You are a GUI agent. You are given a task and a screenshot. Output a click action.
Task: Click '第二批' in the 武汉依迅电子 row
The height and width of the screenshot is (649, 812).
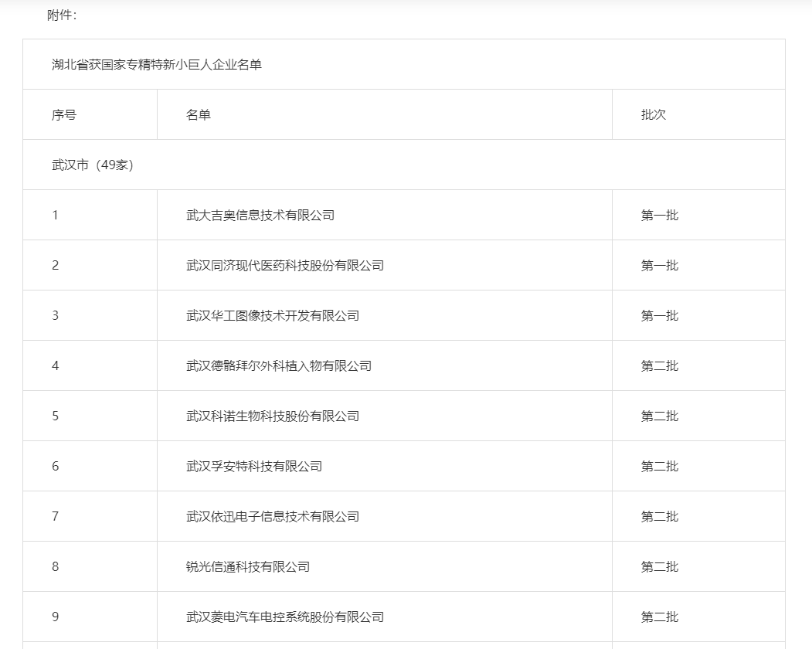tap(660, 516)
